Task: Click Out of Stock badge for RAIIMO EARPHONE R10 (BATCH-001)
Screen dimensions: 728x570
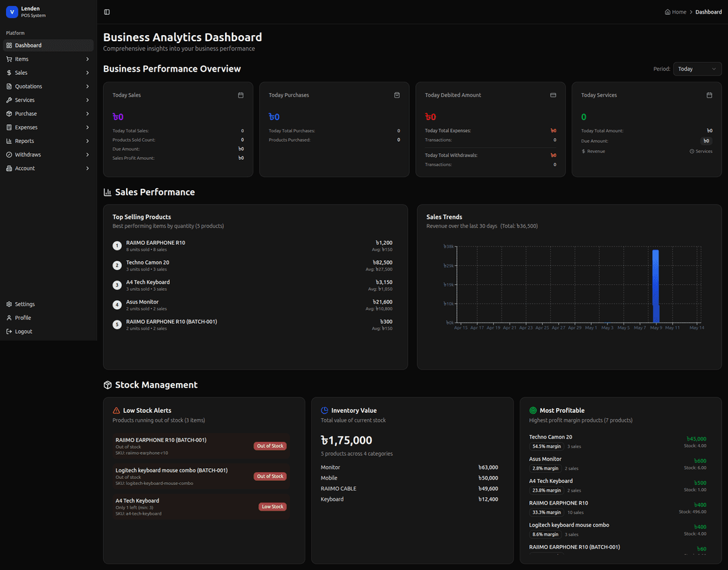Action: pos(270,446)
